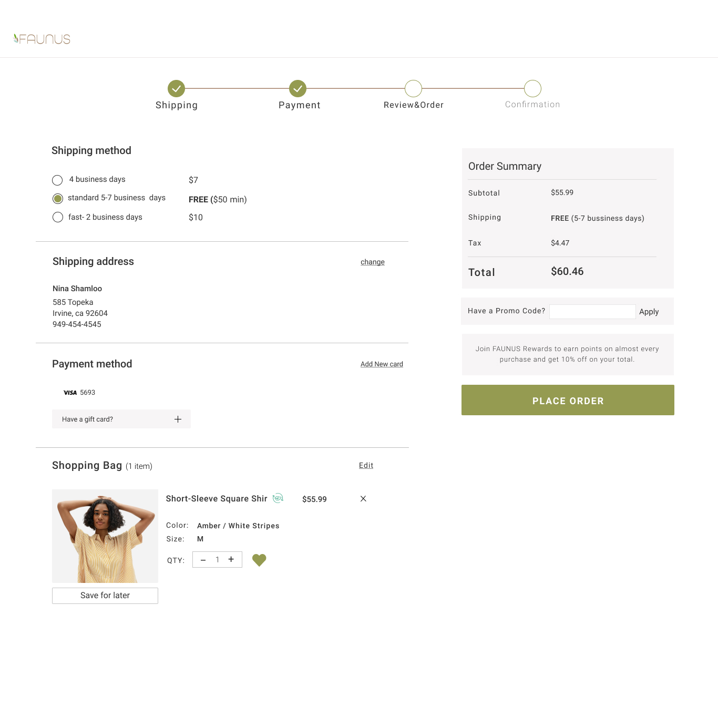Decrease quantity with the minus button
Viewport: 718px width, 728px height.
[x=203, y=560]
